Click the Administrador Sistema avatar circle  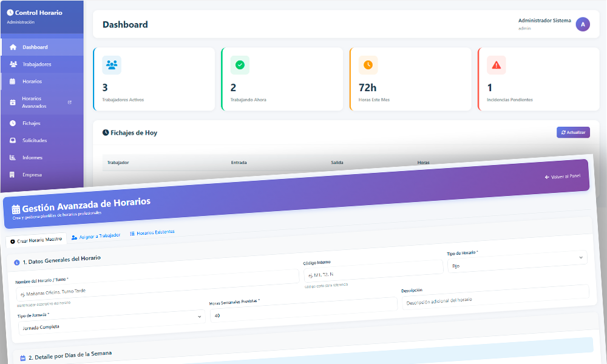tap(582, 24)
